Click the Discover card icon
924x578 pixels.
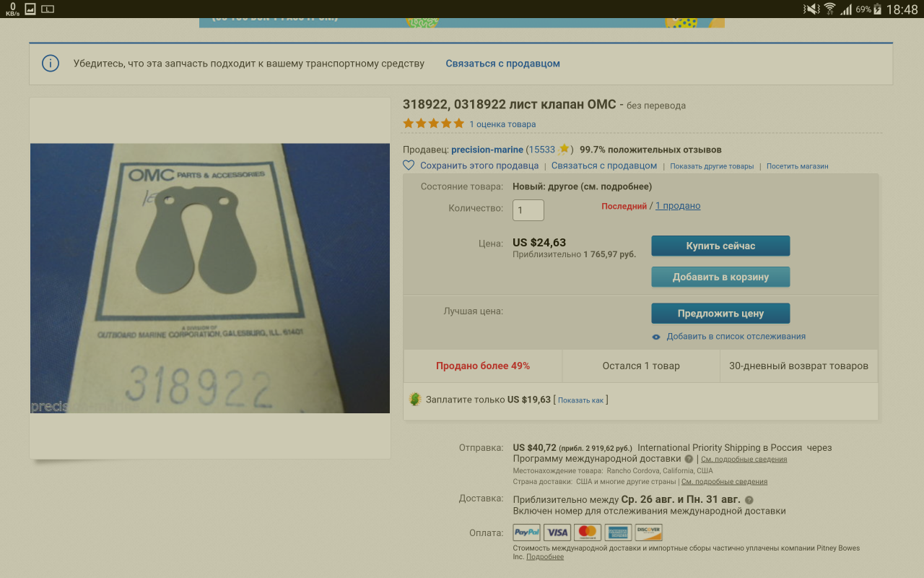(648, 532)
